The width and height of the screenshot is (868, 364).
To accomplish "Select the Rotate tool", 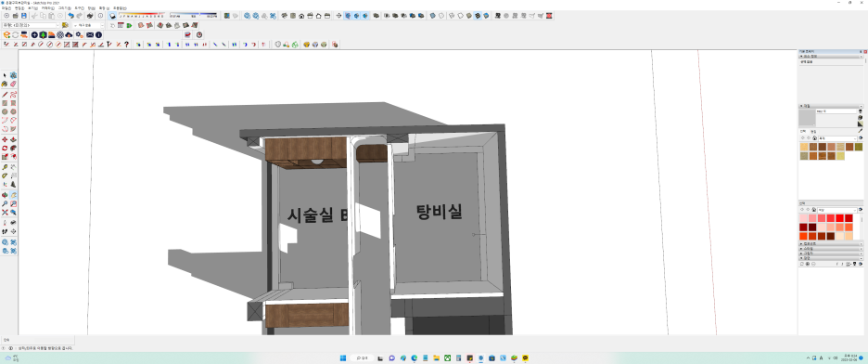I will [x=5, y=148].
